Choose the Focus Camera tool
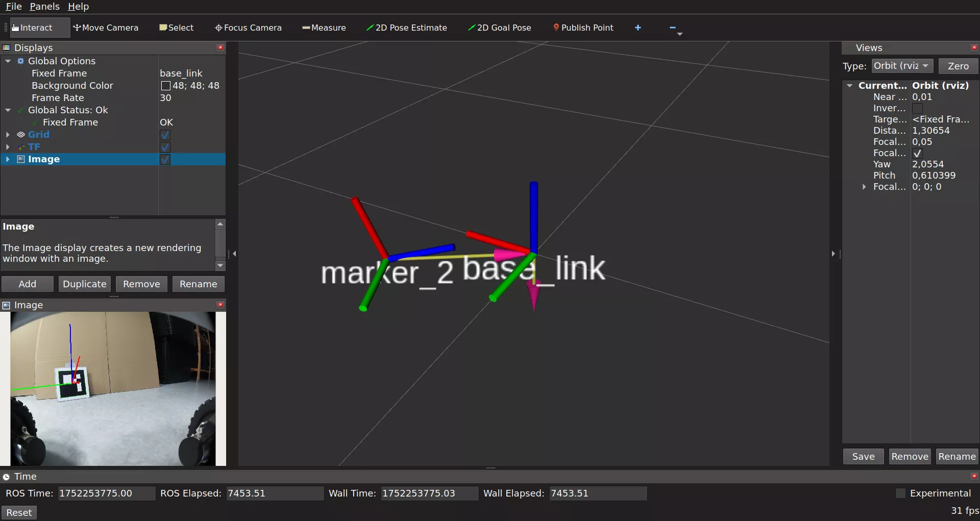The width and height of the screenshot is (980, 521). coord(249,28)
